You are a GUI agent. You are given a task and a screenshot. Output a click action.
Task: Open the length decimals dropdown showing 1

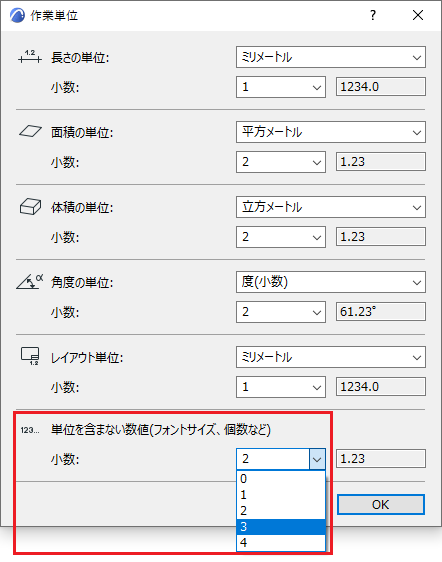(281, 87)
